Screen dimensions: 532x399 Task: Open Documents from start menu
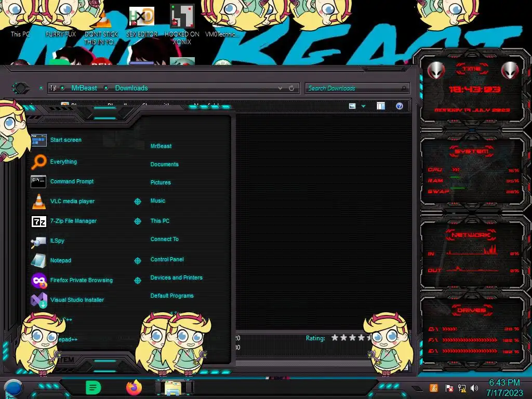coord(164,164)
